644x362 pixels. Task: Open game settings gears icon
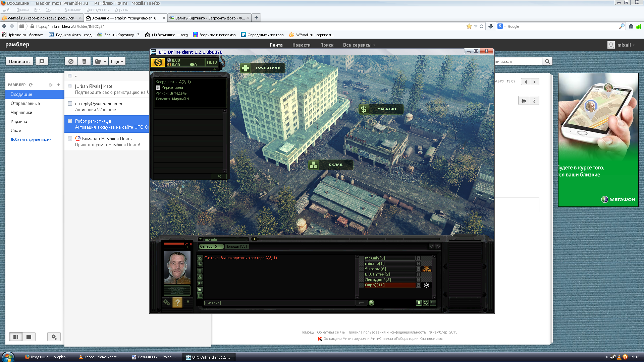click(166, 302)
